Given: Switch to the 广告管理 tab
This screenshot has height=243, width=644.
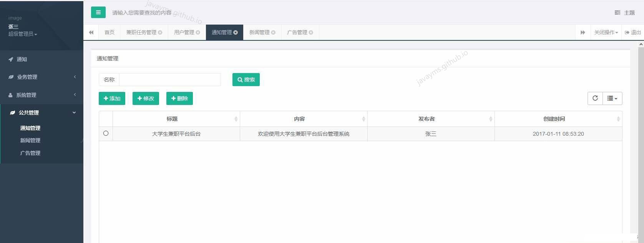Looking at the screenshot, I should click(297, 32).
